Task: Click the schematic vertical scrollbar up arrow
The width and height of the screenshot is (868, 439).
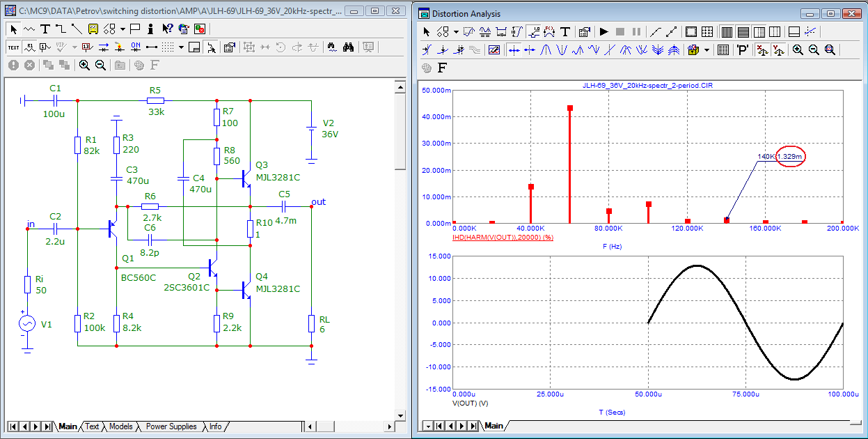Action: click(x=400, y=86)
